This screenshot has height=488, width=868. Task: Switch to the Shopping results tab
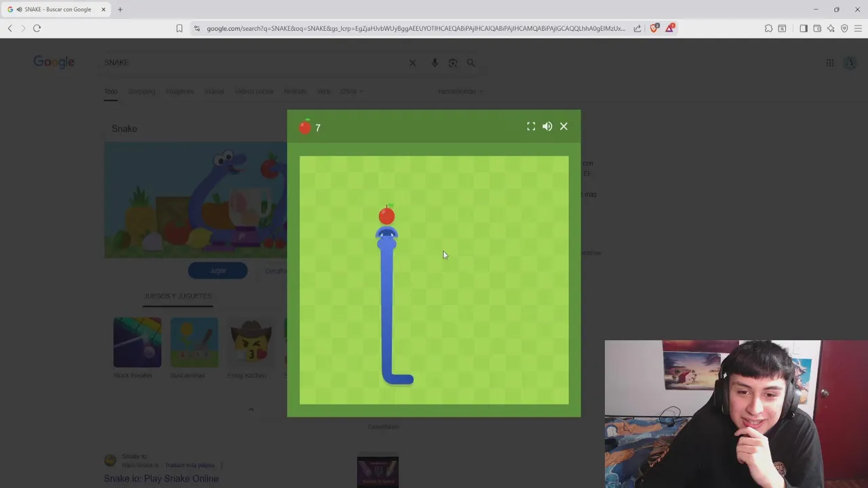[142, 91]
